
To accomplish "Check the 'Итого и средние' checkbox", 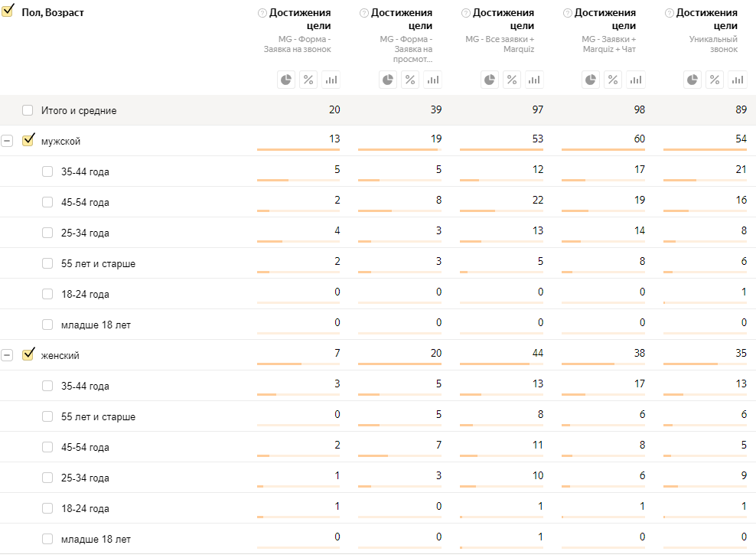I will 28,110.
